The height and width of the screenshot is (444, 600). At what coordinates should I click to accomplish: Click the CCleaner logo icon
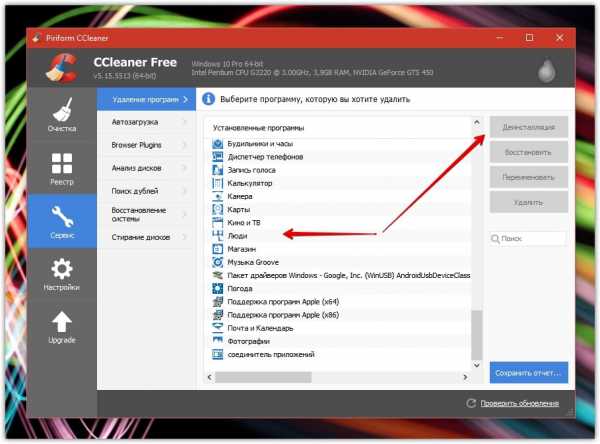tap(62, 69)
